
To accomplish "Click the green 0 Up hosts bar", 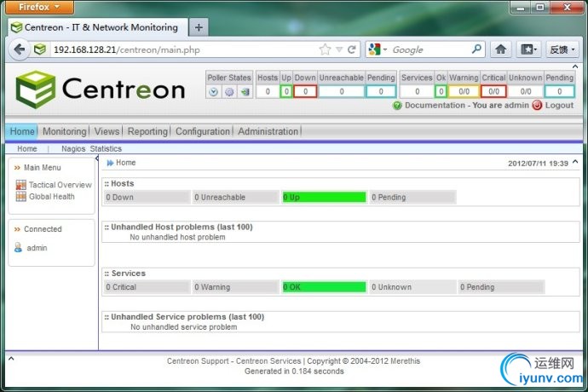I will coord(324,198).
